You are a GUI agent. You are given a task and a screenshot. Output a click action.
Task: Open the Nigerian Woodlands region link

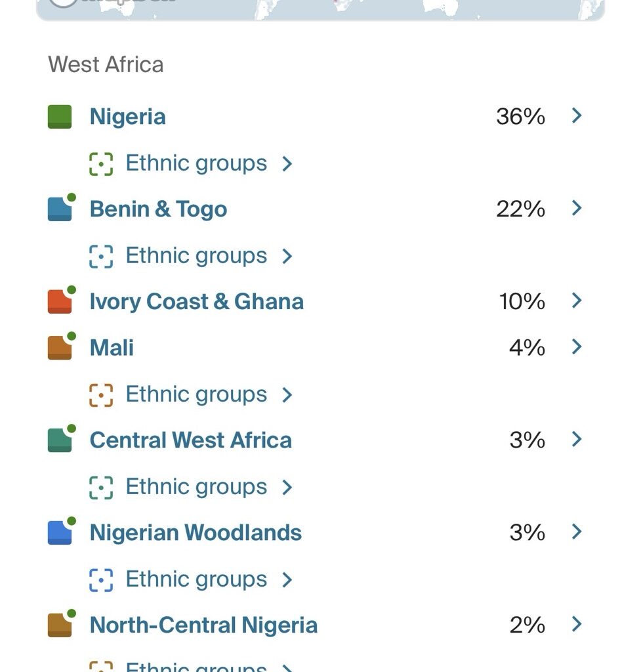click(196, 533)
